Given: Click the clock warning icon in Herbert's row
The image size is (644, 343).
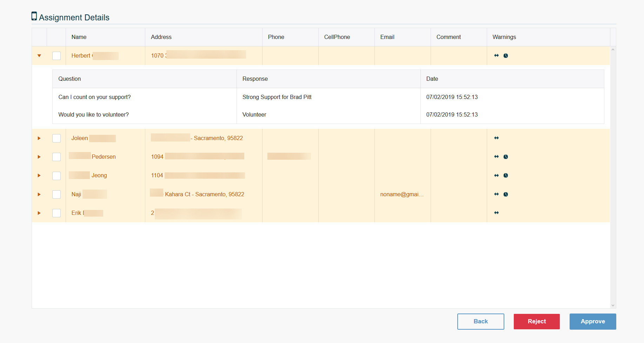Looking at the screenshot, I should point(506,56).
